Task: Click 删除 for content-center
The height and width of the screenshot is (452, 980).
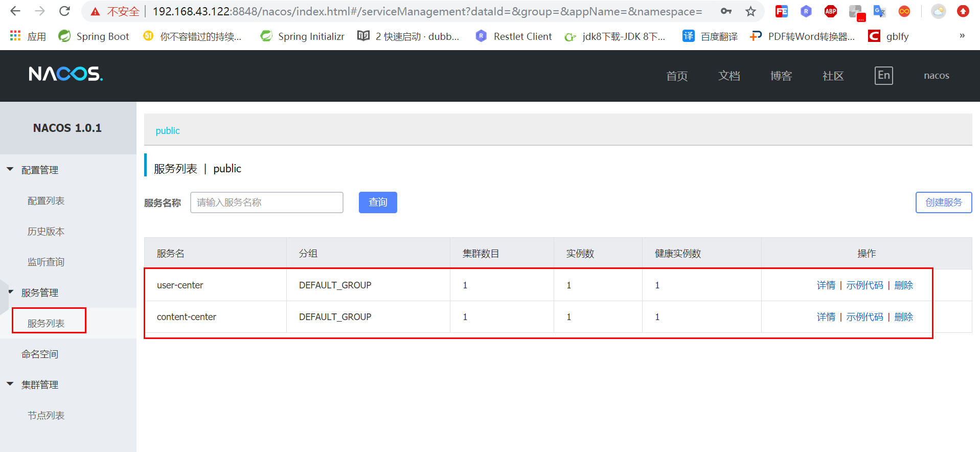Action: point(904,317)
